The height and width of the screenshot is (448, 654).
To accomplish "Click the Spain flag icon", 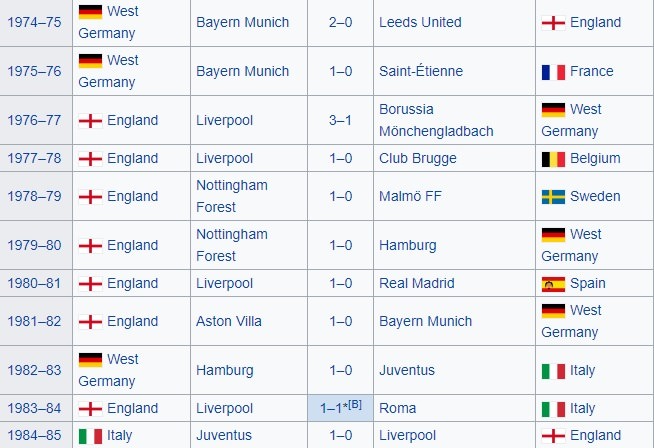I will [x=553, y=283].
